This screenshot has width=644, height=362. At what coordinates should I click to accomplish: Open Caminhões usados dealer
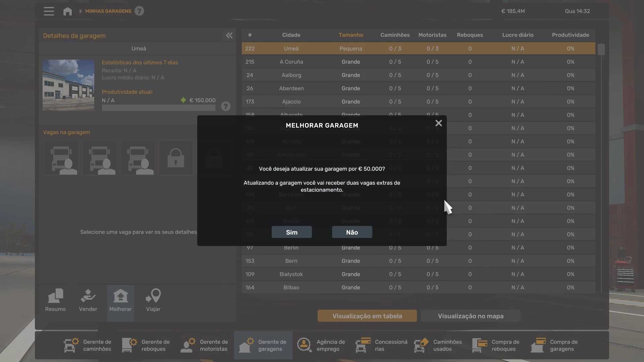[438, 345]
